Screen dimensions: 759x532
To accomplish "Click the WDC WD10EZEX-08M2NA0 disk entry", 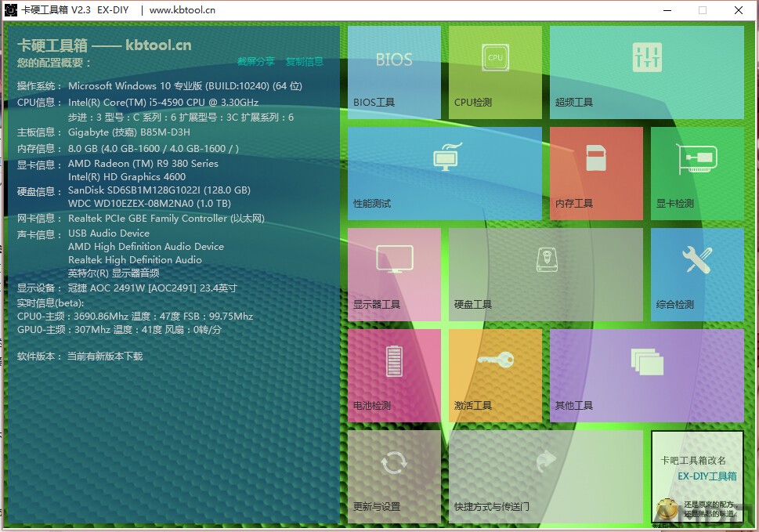I will [150, 203].
